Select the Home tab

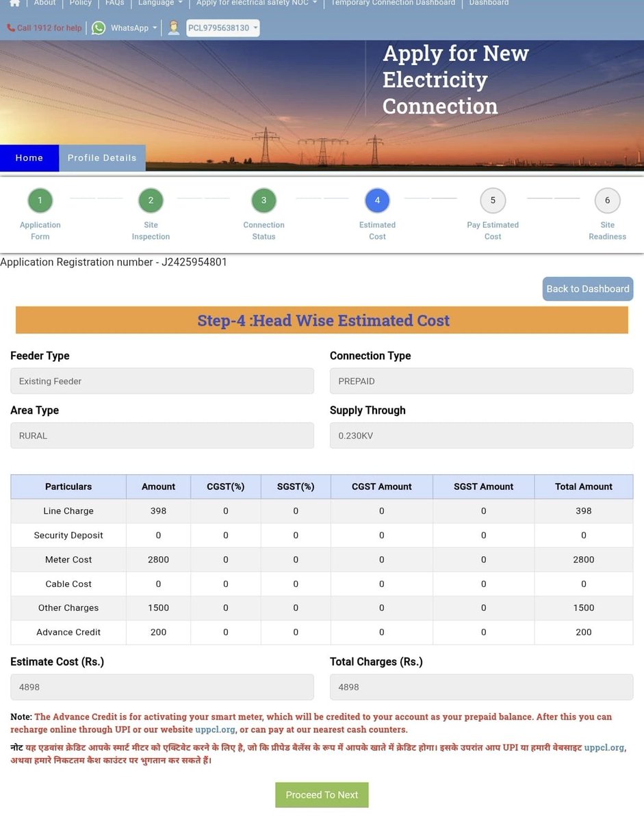pos(29,158)
